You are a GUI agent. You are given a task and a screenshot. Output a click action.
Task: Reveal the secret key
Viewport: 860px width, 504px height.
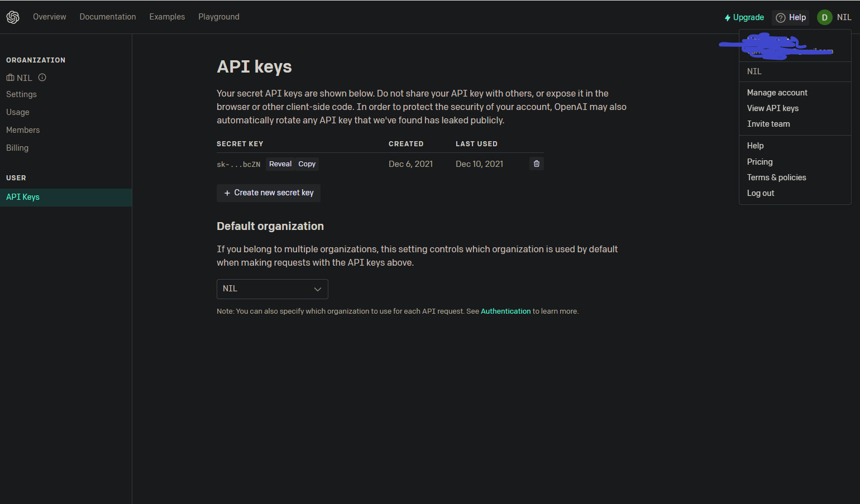(x=280, y=164)
